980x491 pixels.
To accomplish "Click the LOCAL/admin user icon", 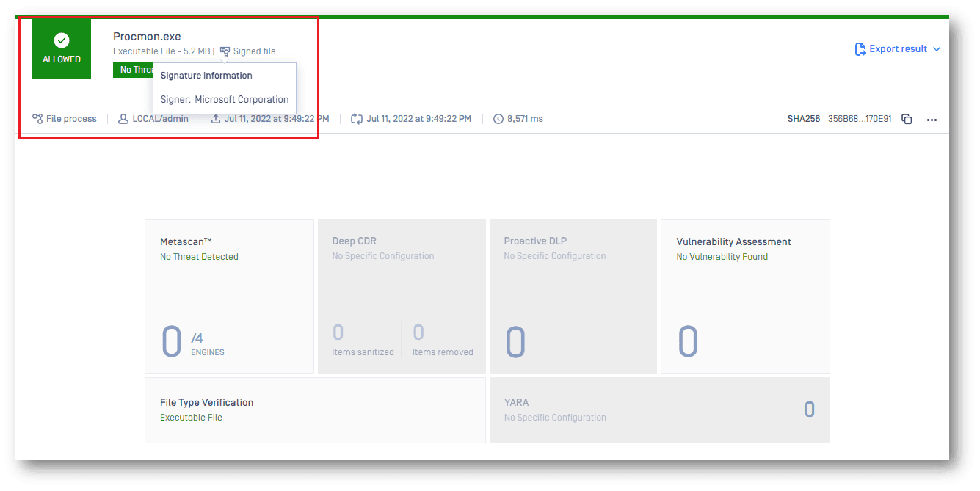I will [123, 118].
